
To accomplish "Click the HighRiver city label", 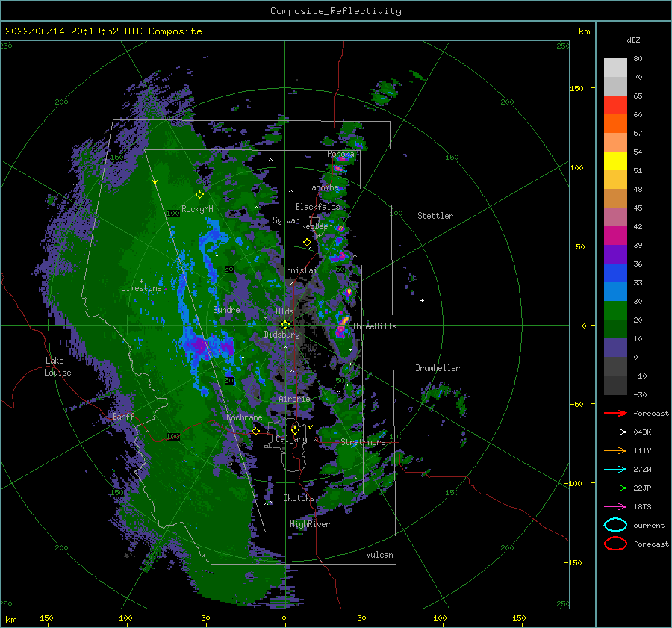I will pyautogui.click(x=310, y=524).
